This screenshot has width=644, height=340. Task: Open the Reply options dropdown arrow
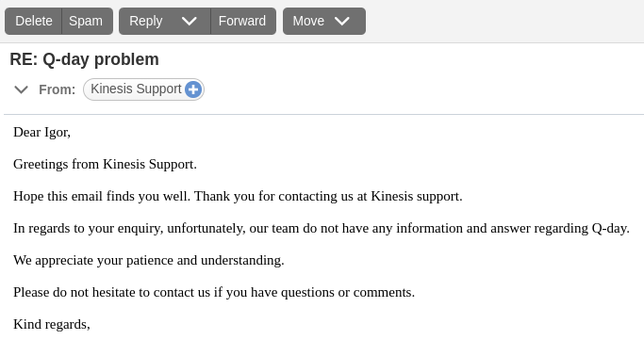(x=189, y=21)
